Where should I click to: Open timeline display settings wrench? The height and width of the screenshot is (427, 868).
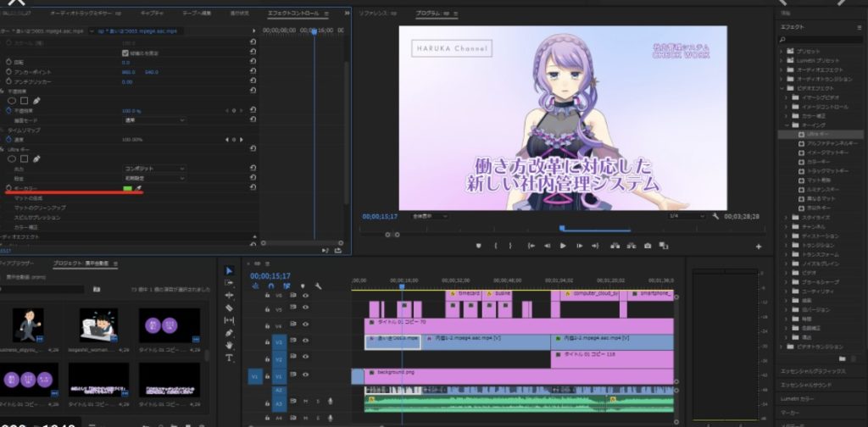click(x=319, y=286)
